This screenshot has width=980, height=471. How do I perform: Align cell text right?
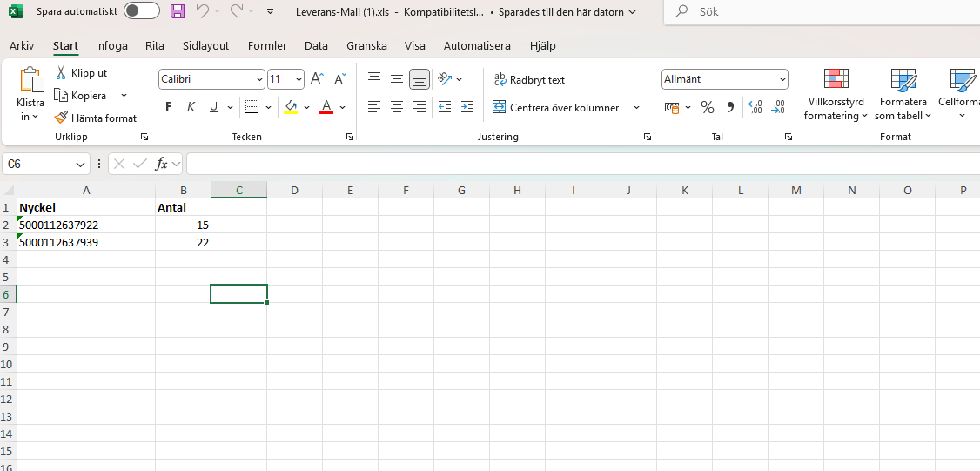[x=420, y=107]
